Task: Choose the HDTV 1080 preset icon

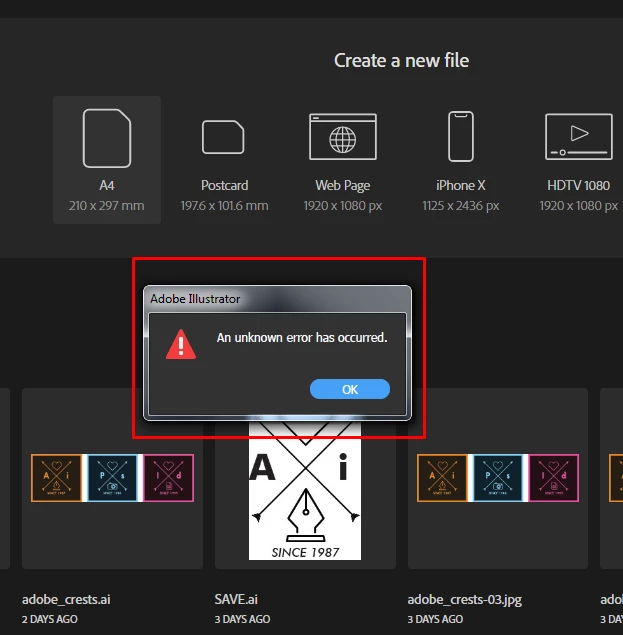Action: (578, 137)
